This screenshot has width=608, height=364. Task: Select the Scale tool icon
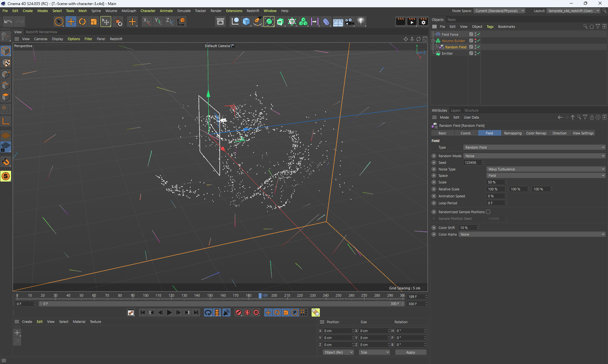pyautogui.click(x=94, y=22)
